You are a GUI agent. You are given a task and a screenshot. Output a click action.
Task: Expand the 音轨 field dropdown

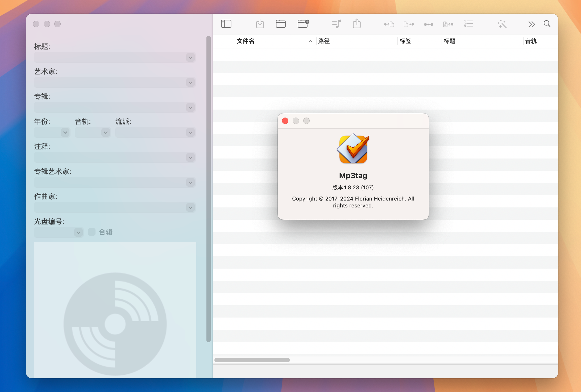coord(106,132)
